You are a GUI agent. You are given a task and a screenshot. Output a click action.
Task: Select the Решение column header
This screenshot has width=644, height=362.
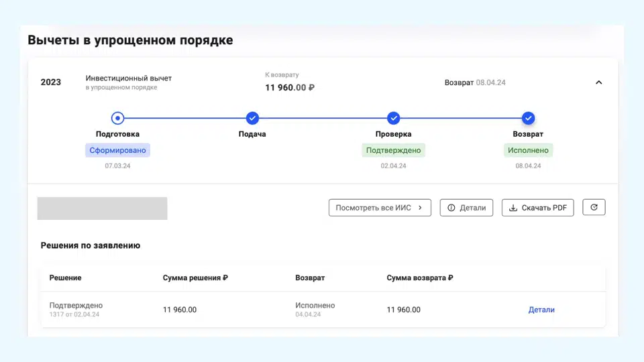click(x=65, y=278)
